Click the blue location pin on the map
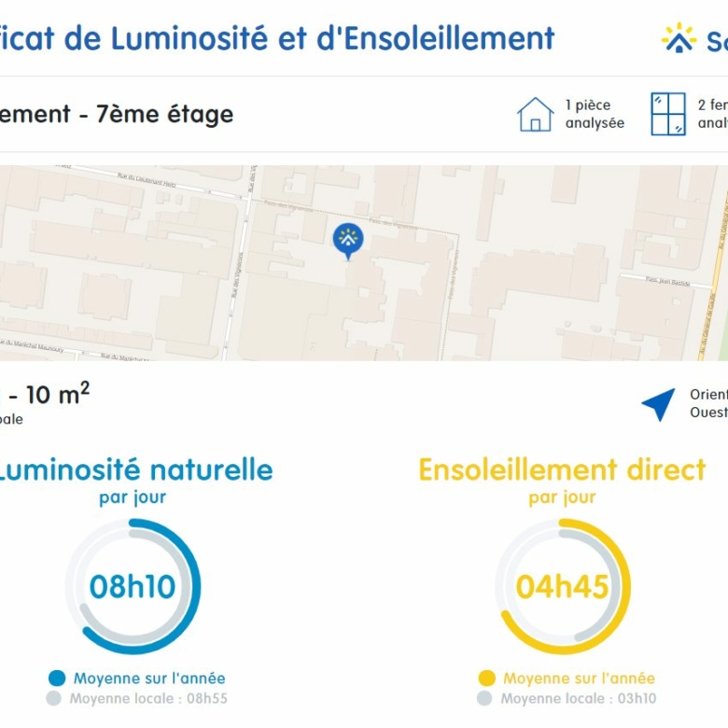Image resolution: width=728 pixels, height=728 pixels. coord(348,242)
